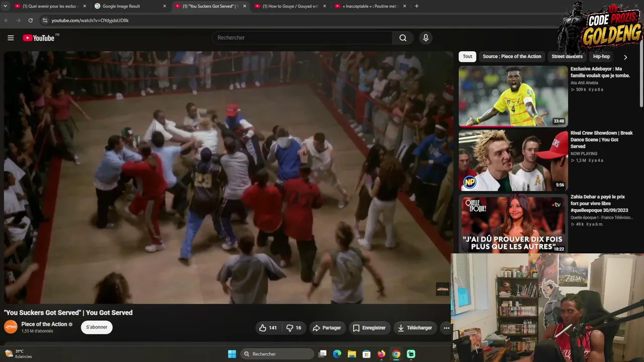Screen dimensions: 644x362
Task: Open 'Zahia Dehar a payé le prix' title
Action: [x=599, y=204]
